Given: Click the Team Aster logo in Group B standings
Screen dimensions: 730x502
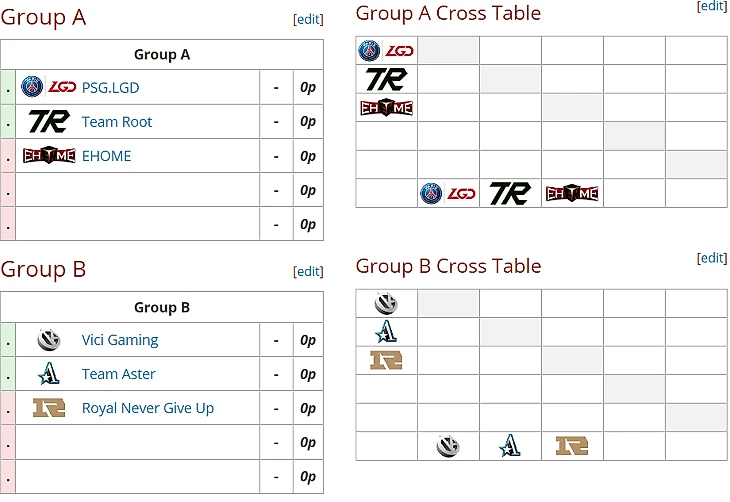Looking at the screenshot, I should point(49,374).
